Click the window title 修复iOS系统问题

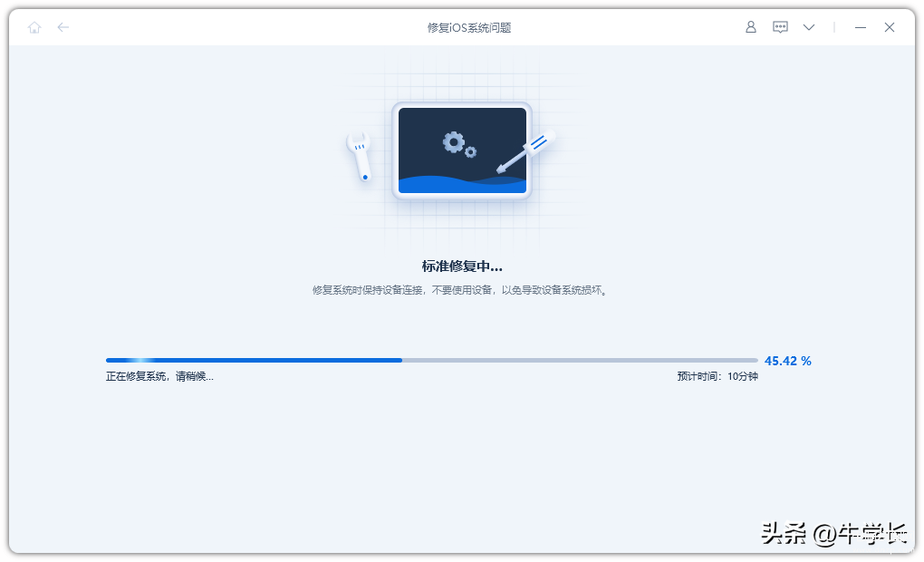coord(469,27)
